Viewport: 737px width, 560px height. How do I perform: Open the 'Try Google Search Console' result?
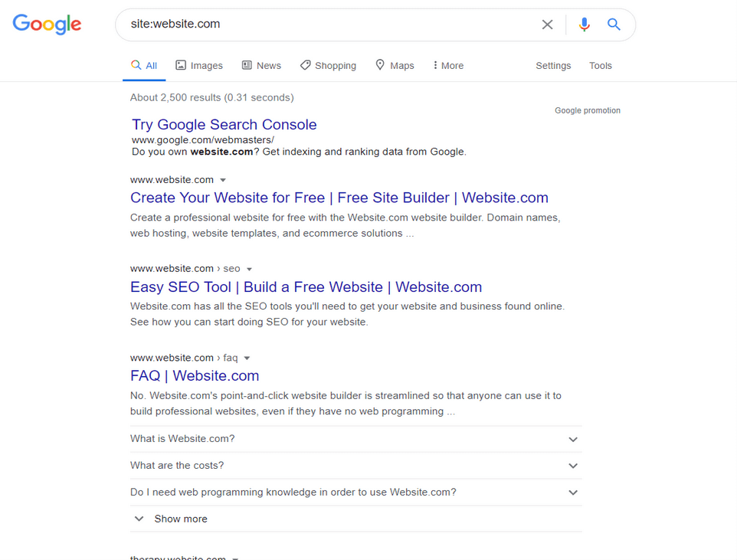[224, 124]
